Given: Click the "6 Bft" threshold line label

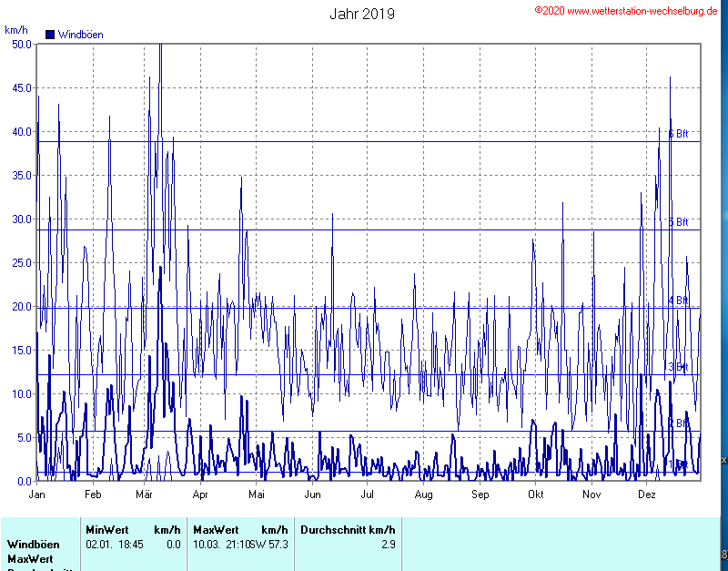Looking at the screenshot, I should (678, 134).
